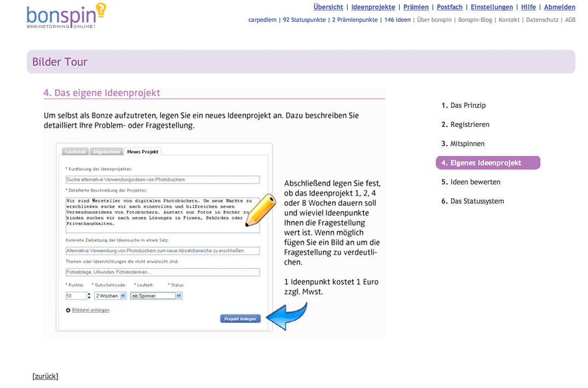Click the zurück link
Viewport: 588px width, 388px height.
45,376
